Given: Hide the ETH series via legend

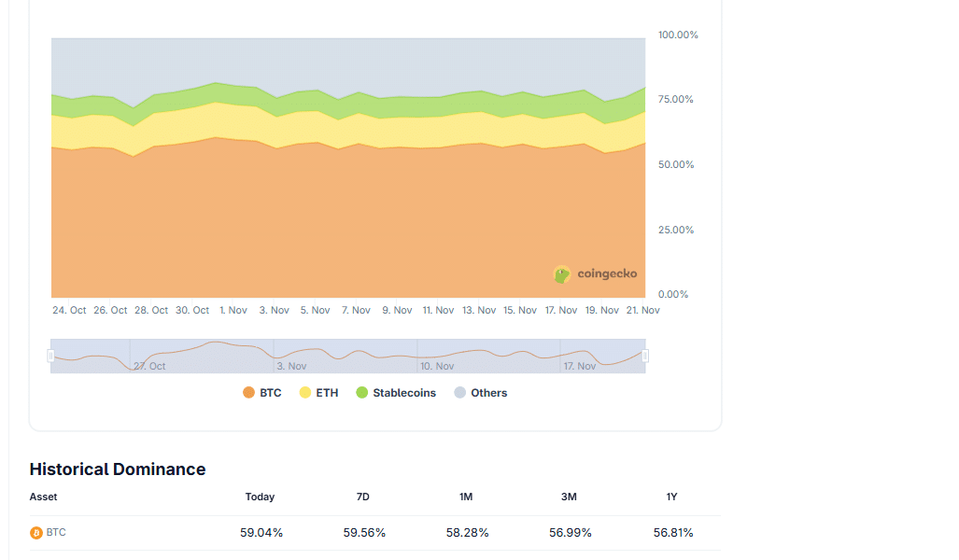Looking at the screenshot, I should [x=318, y=393].
